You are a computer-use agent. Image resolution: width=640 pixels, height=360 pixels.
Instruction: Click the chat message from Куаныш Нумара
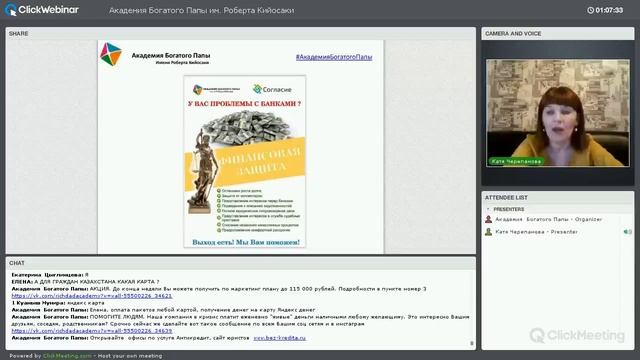coord(58,303)
